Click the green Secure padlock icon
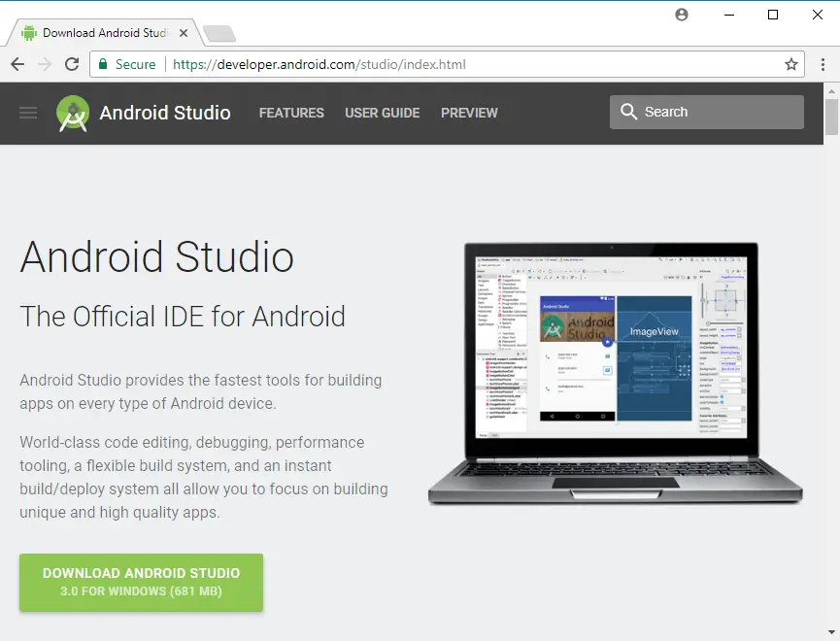This screenshot has width=840, height=641. point(103,64)
